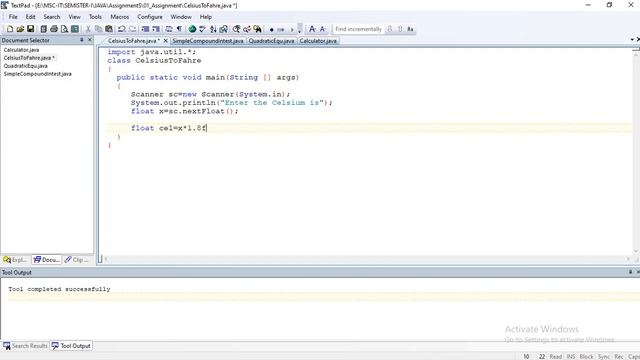
Task: Click 'Tool completed successfully' output line
Action: click(x=59, y=289)
